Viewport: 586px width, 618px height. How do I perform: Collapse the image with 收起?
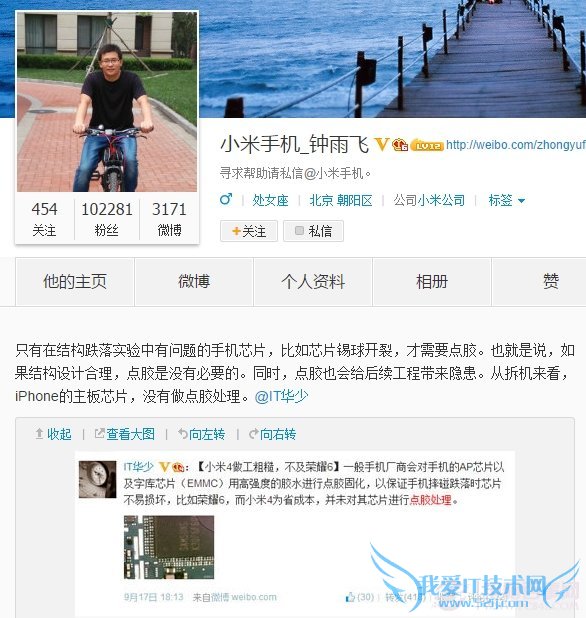[54, 434]
